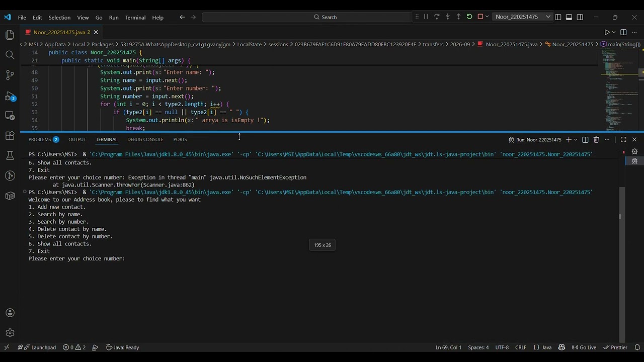Screen dimensions: 644x362
Task: Open the File menu
Action: pos(22,17)
